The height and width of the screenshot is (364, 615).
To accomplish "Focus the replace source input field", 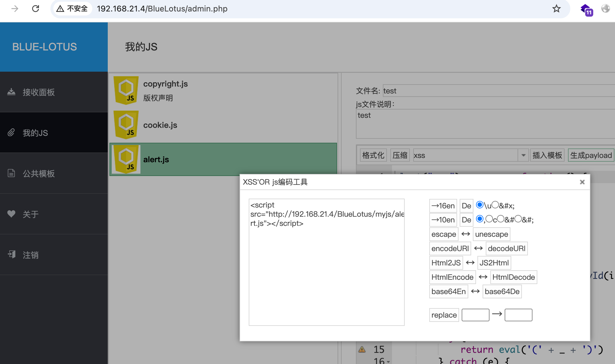I will click(475, 315).
